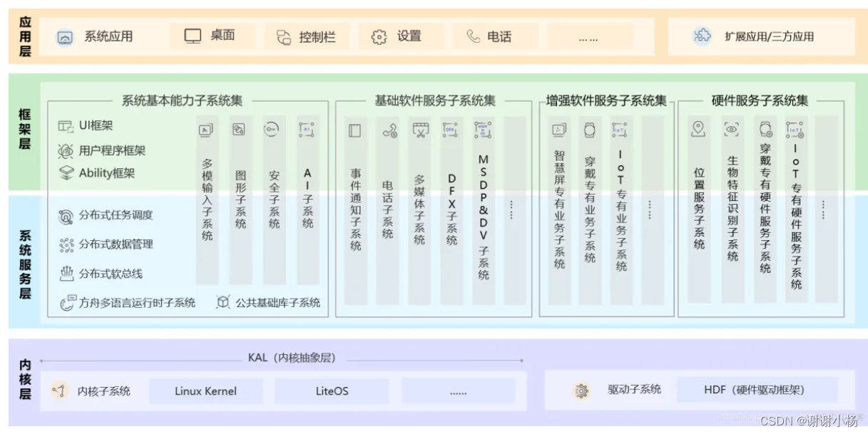
Task: Click the 分布式数据管理 icon
Action: pyautogui.click(x=66, y=244)
